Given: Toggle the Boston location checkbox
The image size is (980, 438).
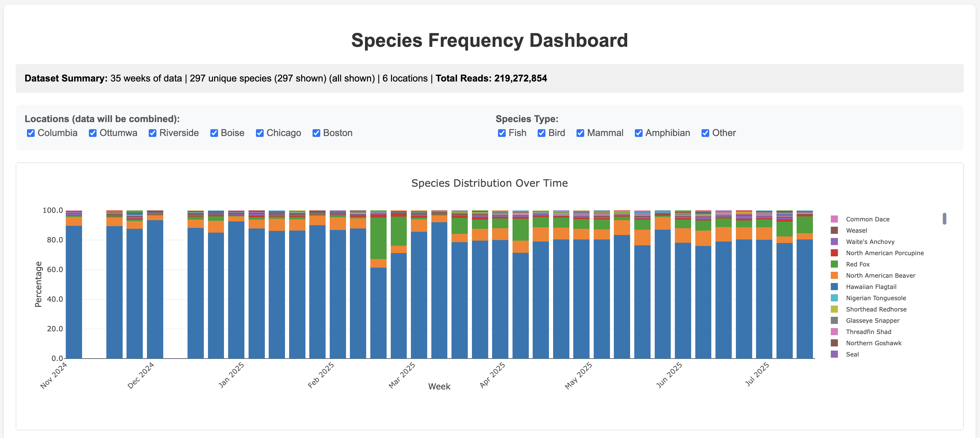Looking at the screenshot, I should click(316, 133).
